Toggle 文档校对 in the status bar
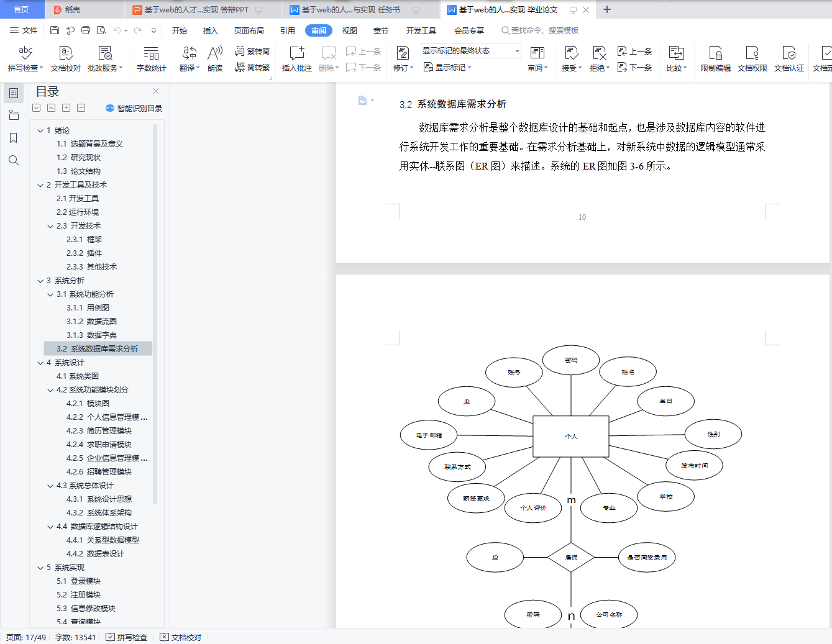The height and width of the screenshot is (644, 832). pyautogui.click(x=181, y=637)
